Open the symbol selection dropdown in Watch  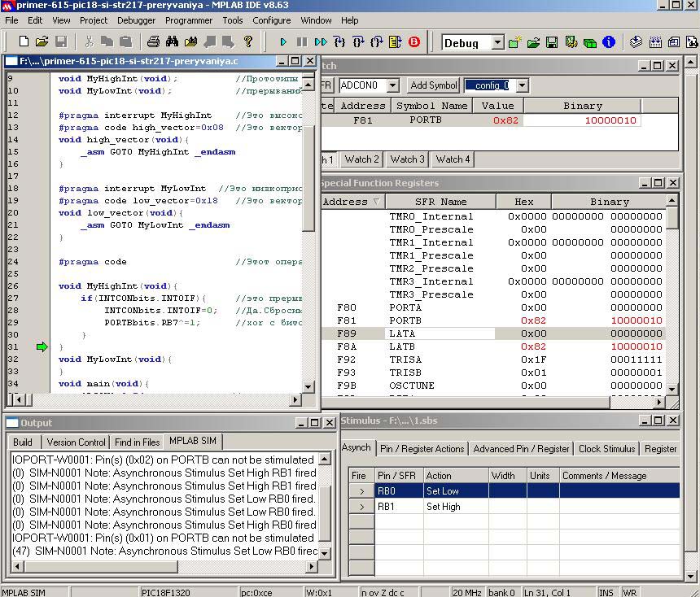point(522,85)
